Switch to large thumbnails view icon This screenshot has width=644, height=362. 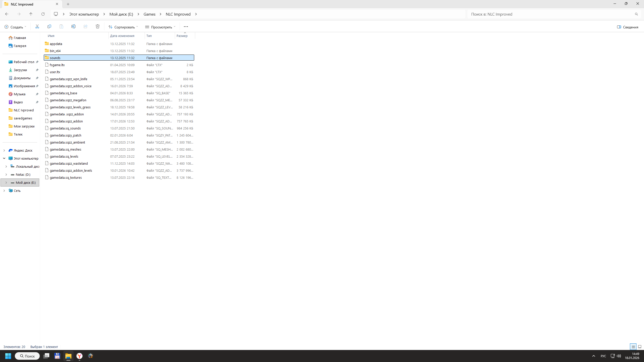click(x=640, y=347)
